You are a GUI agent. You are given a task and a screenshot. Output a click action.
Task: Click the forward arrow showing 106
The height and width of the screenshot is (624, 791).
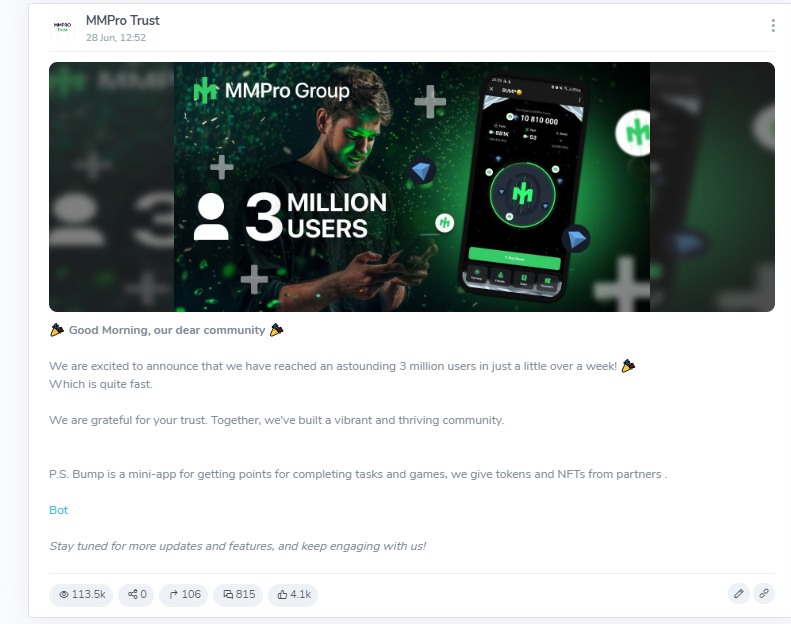click(184, 594)
